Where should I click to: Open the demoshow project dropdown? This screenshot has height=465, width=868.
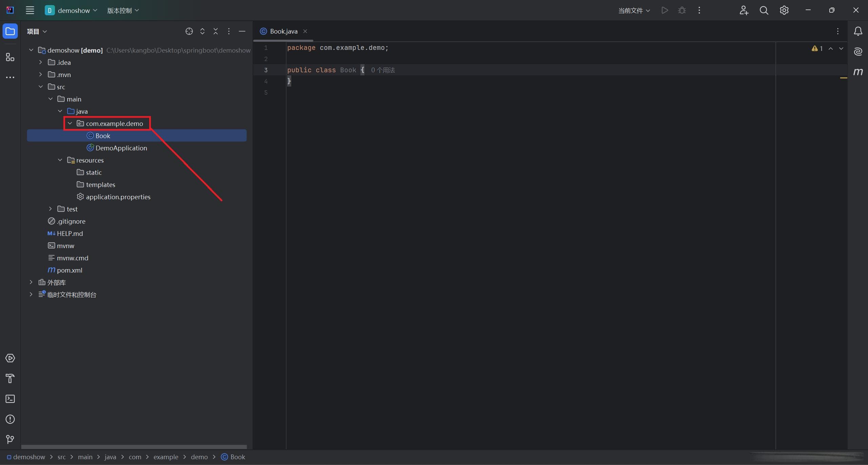(x=71, y=10)
